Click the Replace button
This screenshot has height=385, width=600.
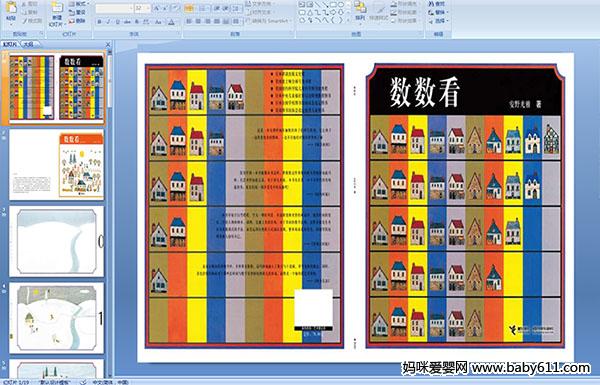[437, 12]
